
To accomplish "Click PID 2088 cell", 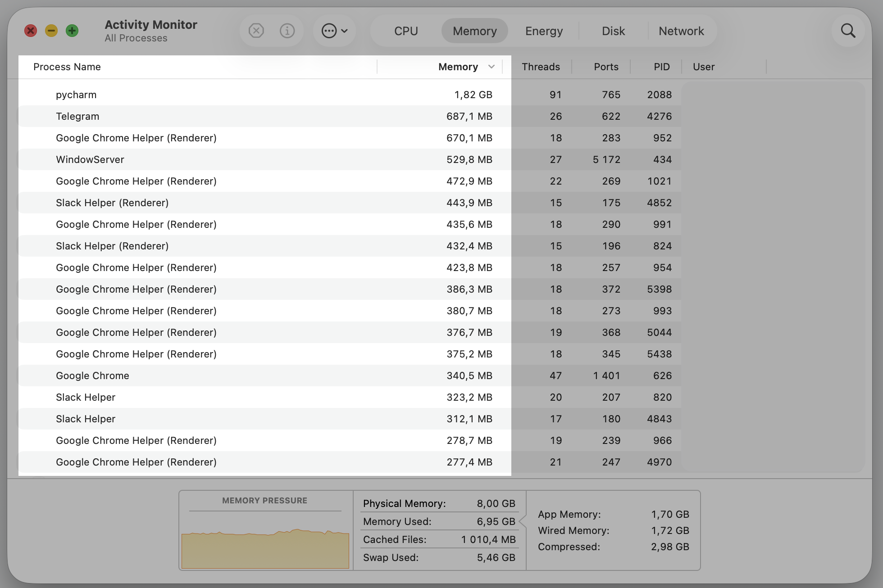I will pos(660,95).
